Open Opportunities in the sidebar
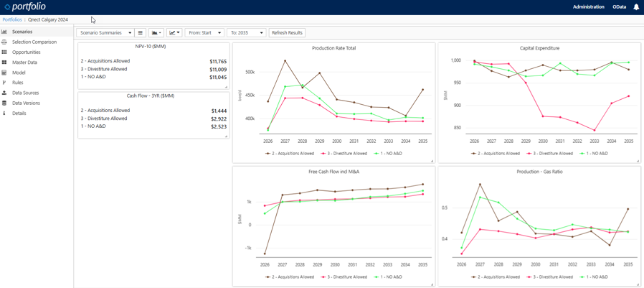The image size is (644, 288). [x=26, y=52]
